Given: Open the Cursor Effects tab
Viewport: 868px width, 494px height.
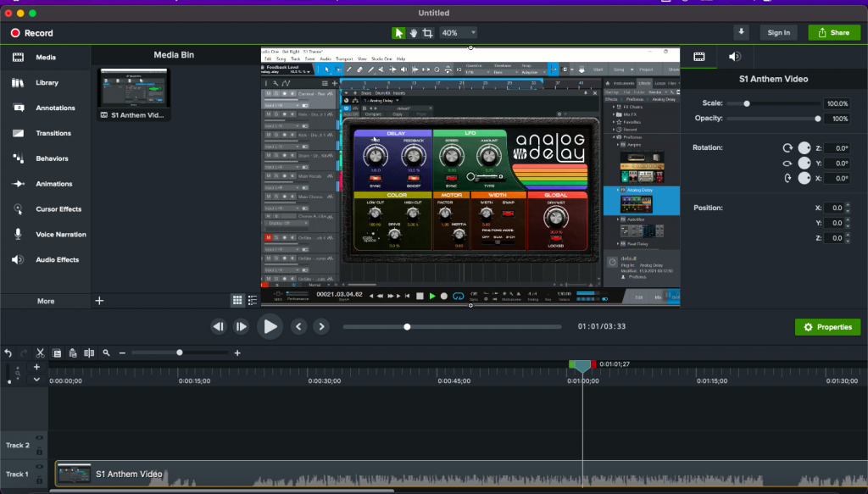Looking at the screenshot, I should point(46,209).
